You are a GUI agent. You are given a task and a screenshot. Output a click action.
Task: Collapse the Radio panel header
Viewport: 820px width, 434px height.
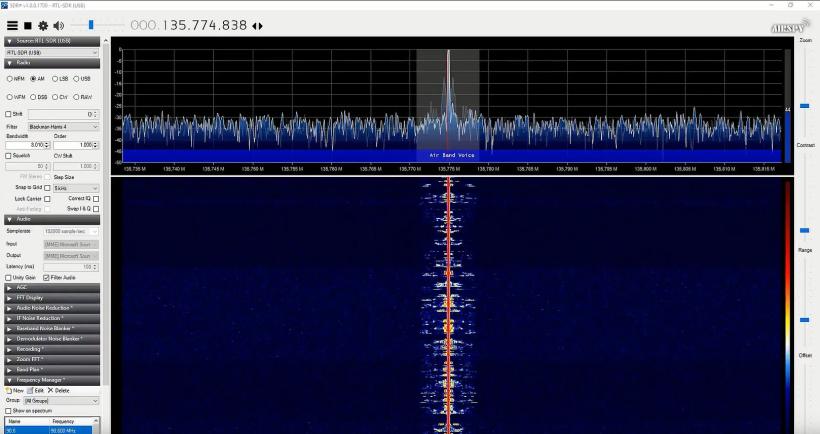52,63
